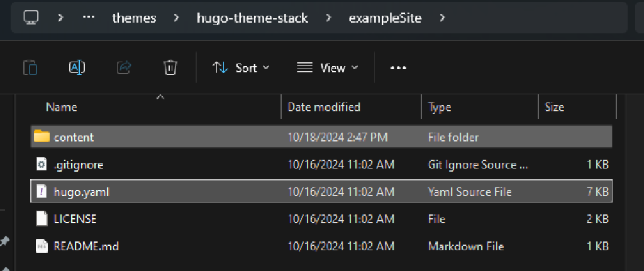Select the README.md file name
Viewport: 644px width, 271px height.
[86, 246]
